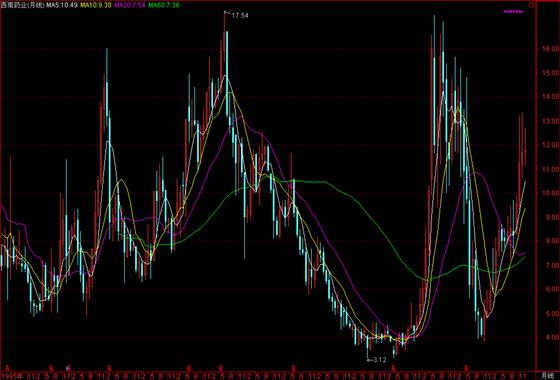Screen dimensions: 560x380
Task: Click the tall cyan candlestick below 17.54
Action: coord(226,73)
